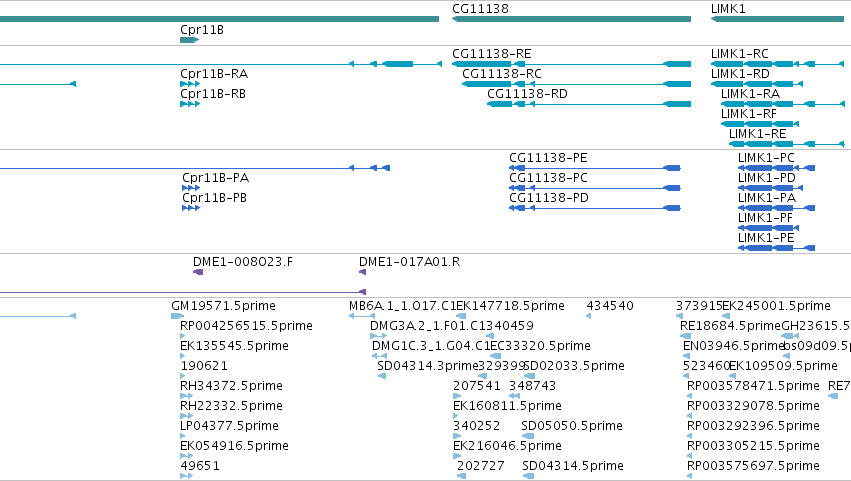Select the 49651 EST label
Viewport: 851px width, 481px height.
(200, 467)
